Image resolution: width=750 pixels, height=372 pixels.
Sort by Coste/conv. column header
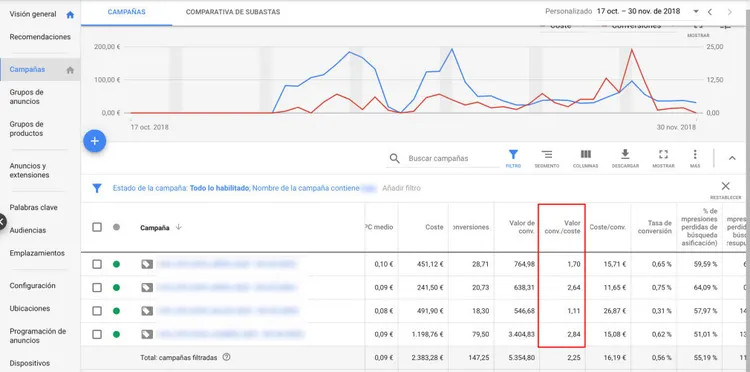(x=607, y=227)
